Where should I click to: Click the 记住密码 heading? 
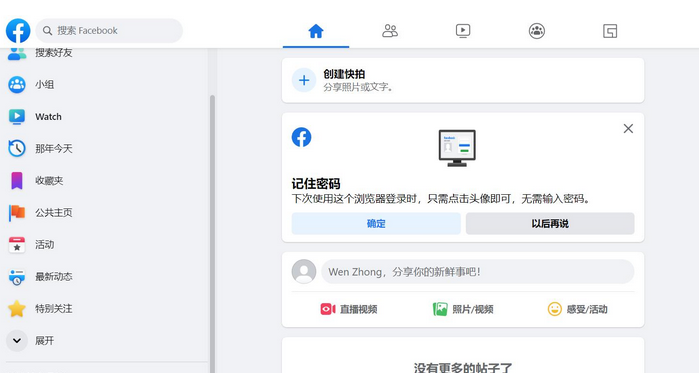tap(316, 184)
